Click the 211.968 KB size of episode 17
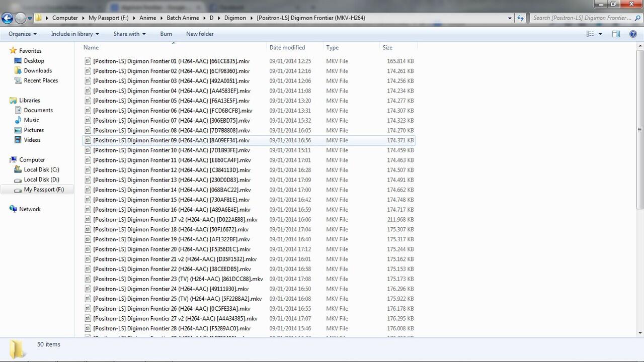Image resolution: width=644 pixels, height=362 pixels. coord(400,220)
